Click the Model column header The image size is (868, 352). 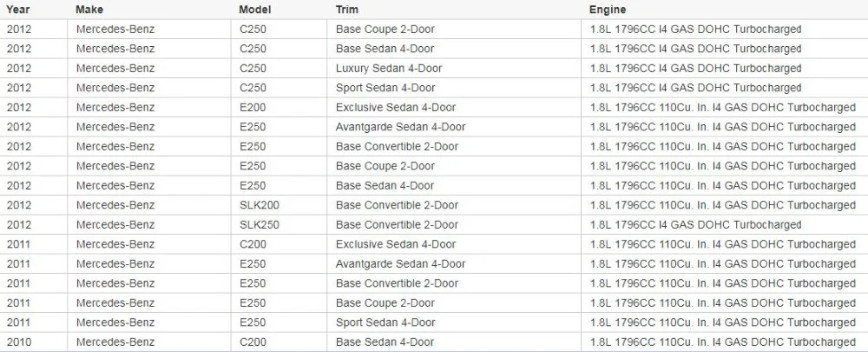(x=254, y=10)
